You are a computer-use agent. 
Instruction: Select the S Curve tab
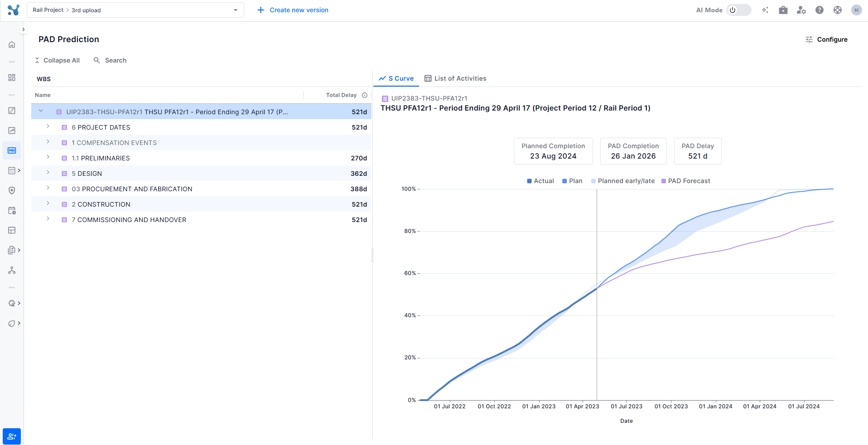tap(396, 78)
